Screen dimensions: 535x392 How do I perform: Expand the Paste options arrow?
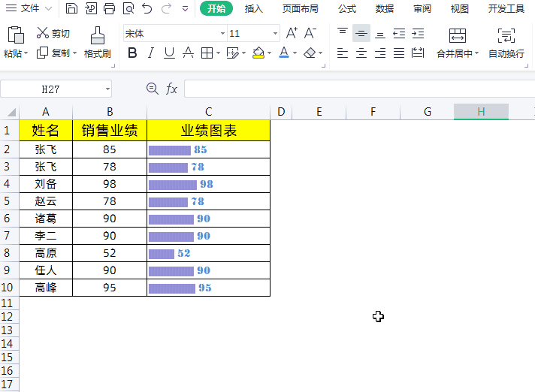pyautogui.click(x=26, y=53)
